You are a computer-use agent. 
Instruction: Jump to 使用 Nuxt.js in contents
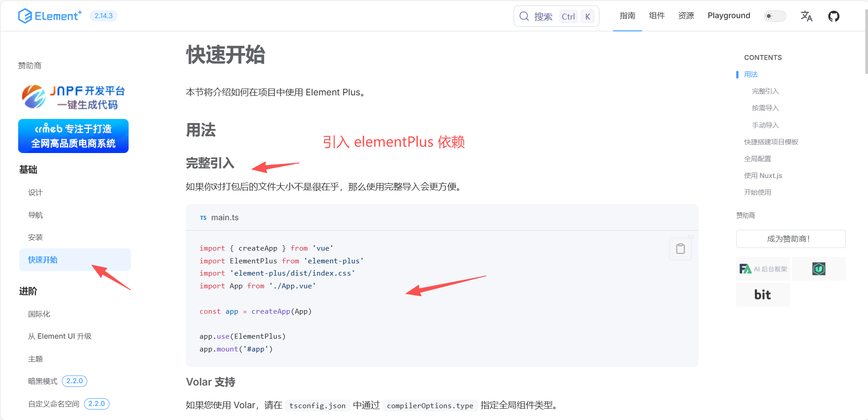click(763, 176)
